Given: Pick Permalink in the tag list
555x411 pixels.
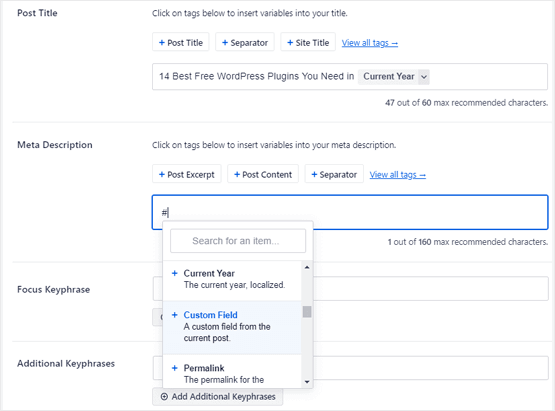Looking at the screenshot, I should [x=232, y=372].
